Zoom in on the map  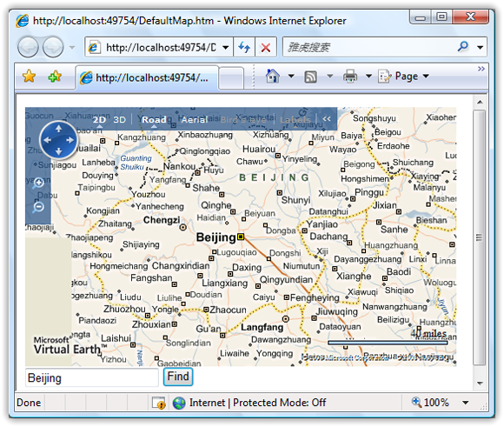click(x=38, y=183)
